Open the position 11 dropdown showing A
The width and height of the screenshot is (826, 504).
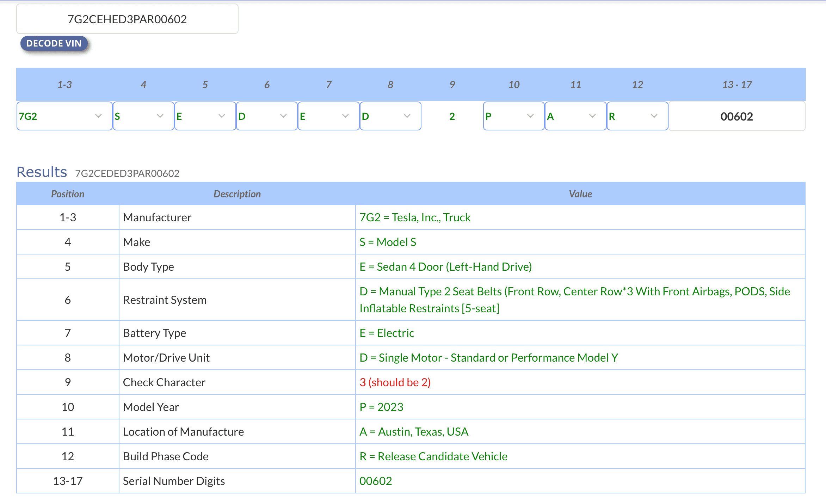pyautogui.click(x=575, y=116)
